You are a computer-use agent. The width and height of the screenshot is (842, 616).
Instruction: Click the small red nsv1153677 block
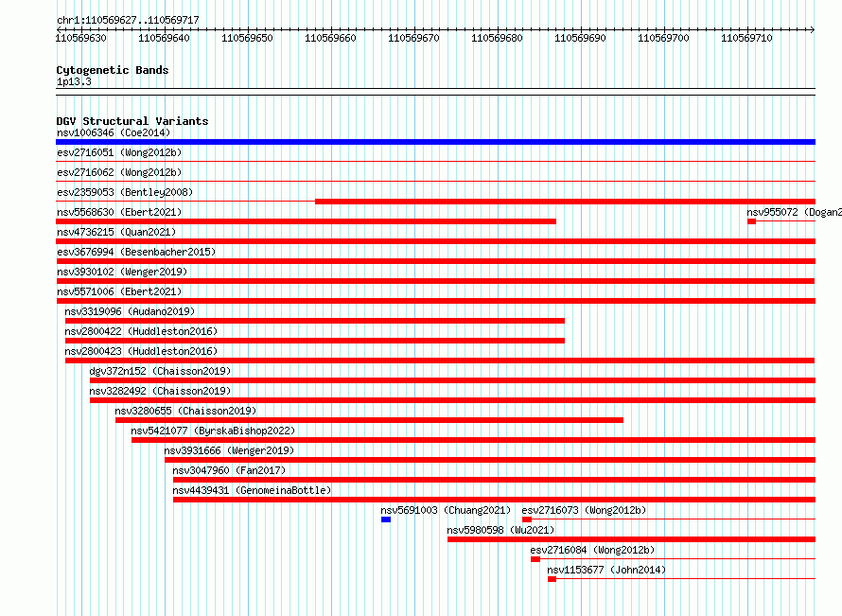(x=552, y=579)
